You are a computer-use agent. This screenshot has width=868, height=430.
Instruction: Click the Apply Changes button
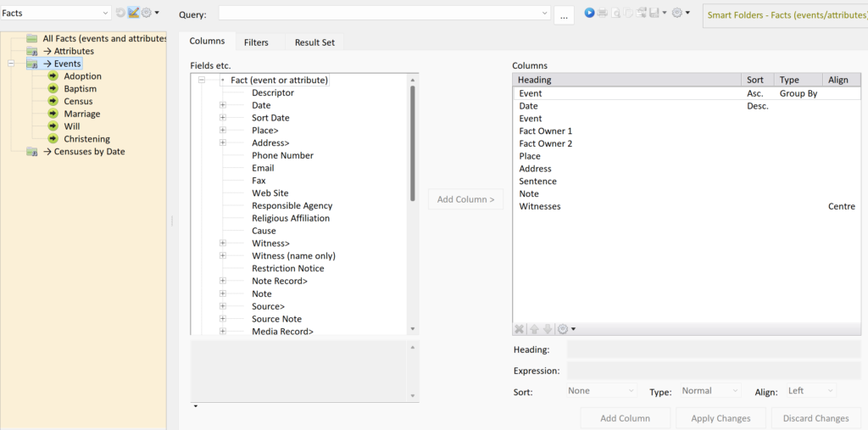tap(721, 418)
